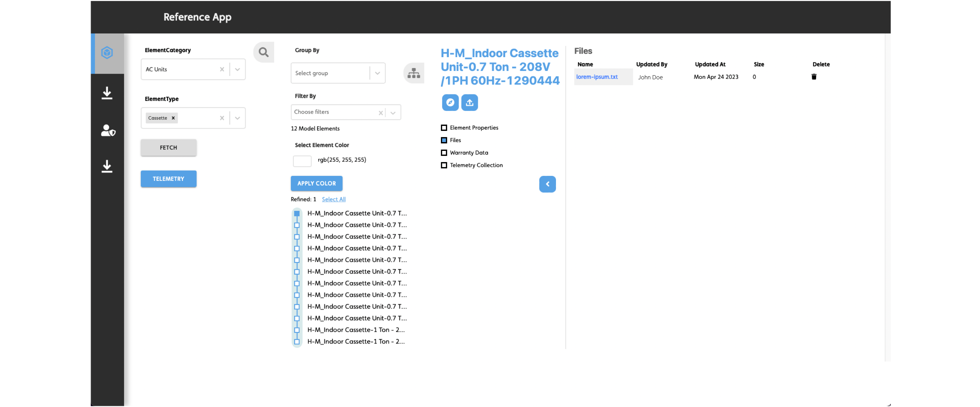The width and height of the screenshot is (980, 407).
Task: Enable the Telemetry Collection checkbox
Action: click(444, 165)
